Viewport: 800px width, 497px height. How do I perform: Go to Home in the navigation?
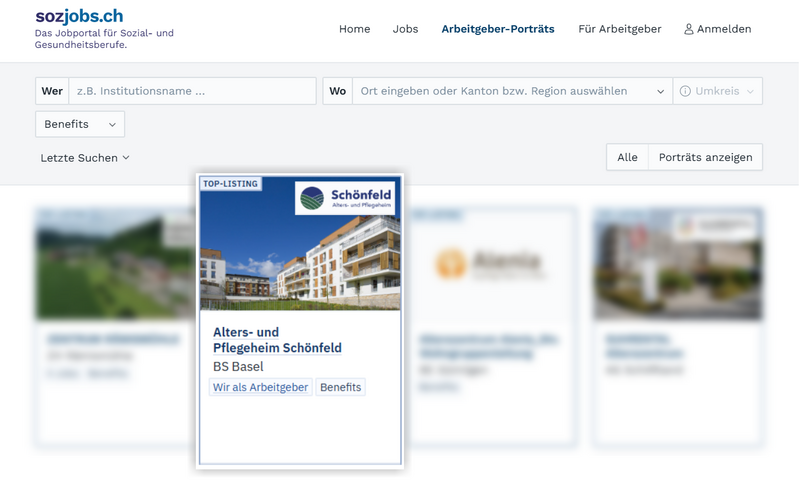[354, 29]
